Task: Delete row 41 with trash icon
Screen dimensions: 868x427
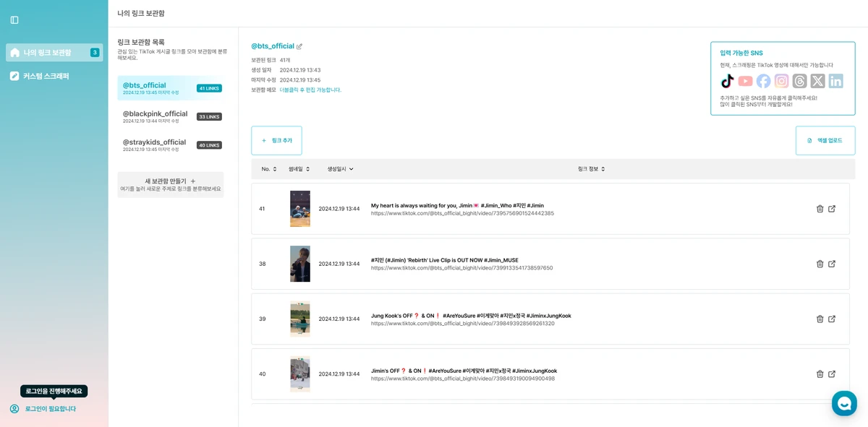Action: [820, 209]
